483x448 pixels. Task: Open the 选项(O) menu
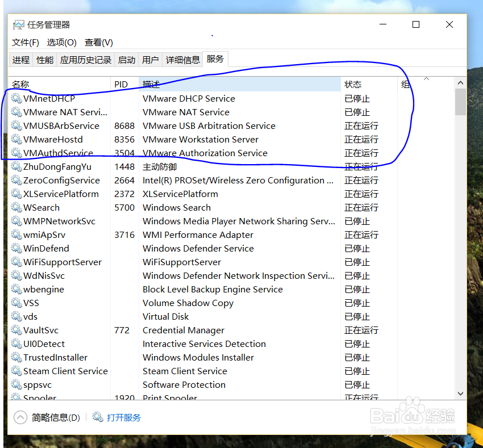(61, 43)
